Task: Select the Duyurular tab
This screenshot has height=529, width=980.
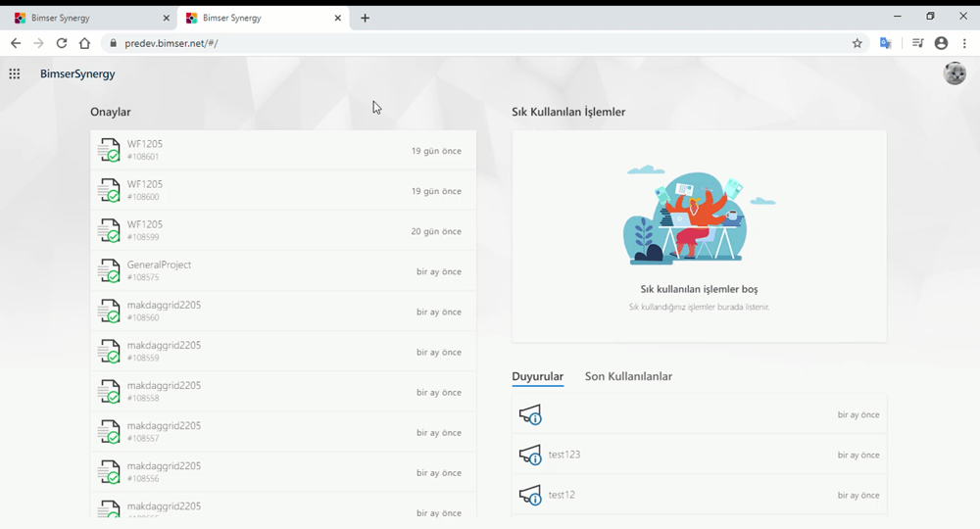Action: pos(537,376)
